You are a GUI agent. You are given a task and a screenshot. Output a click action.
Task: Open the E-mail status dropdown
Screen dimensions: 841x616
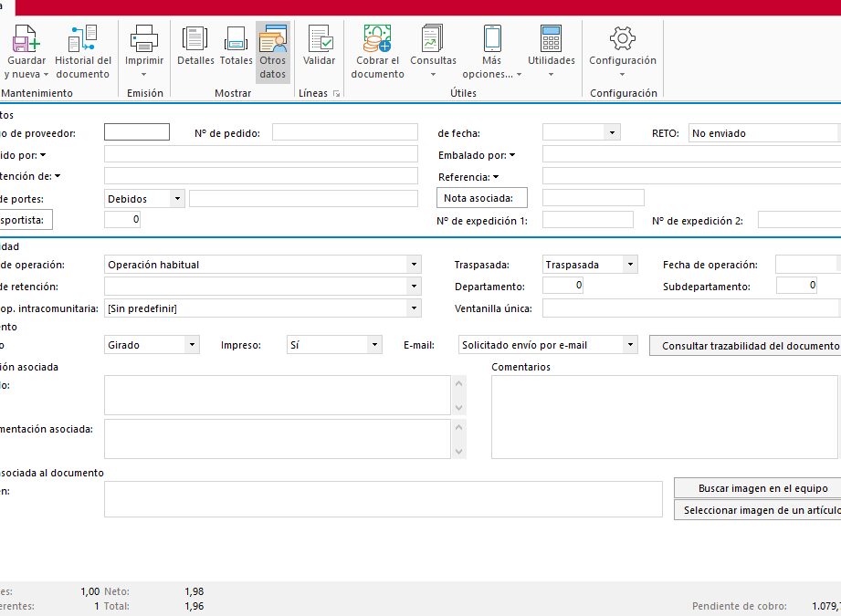629,345
